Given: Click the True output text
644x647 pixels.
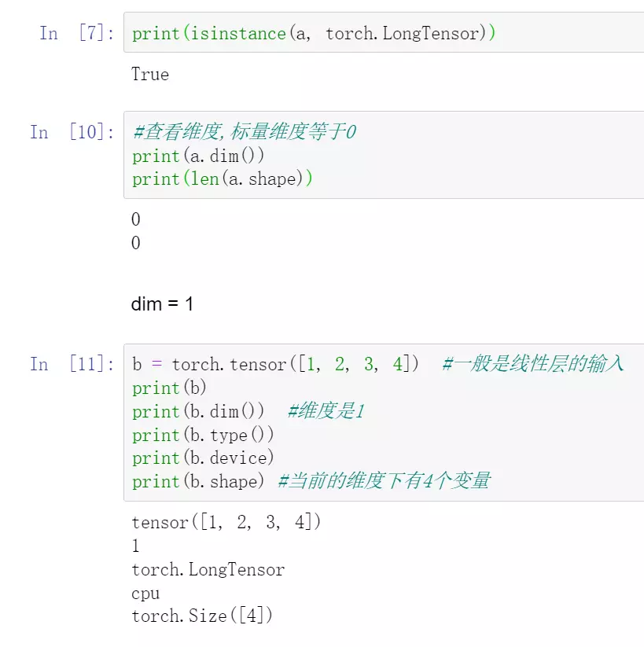Looking at the screenshot, I should tap(149, 75).
